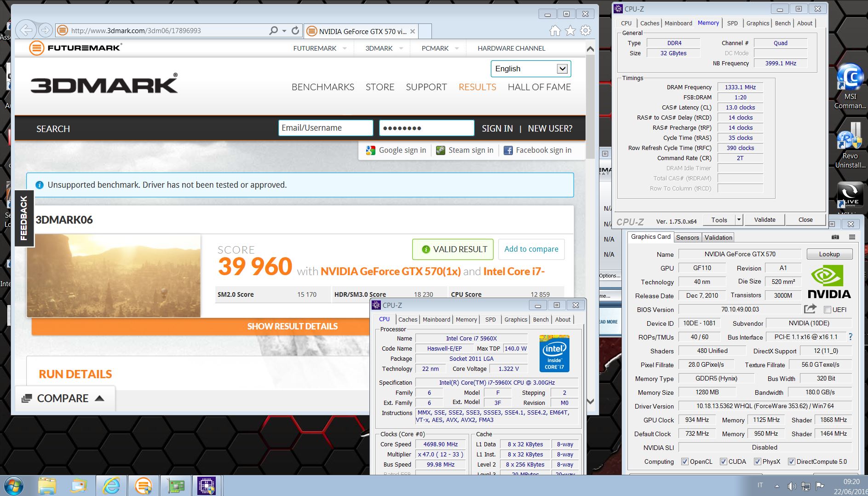Click the Futuremark logo
The height and width of the screenshot is (496, 868).
75,48
